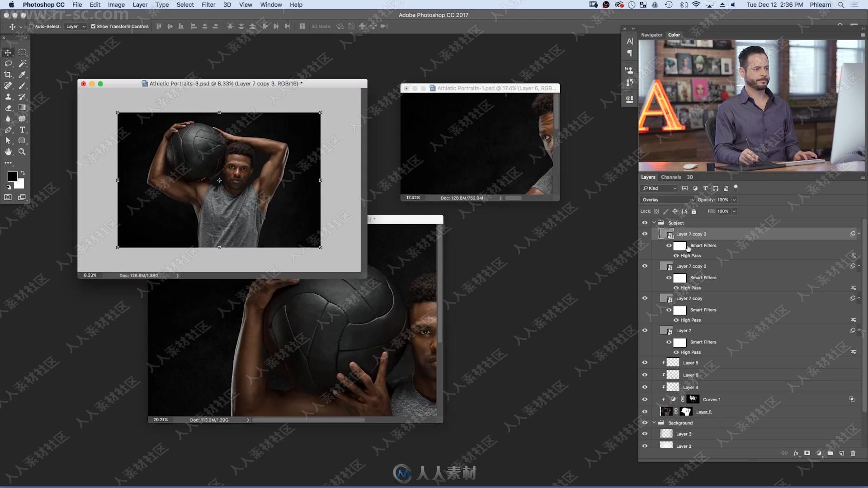Open the Select menu

click(185, 5)
